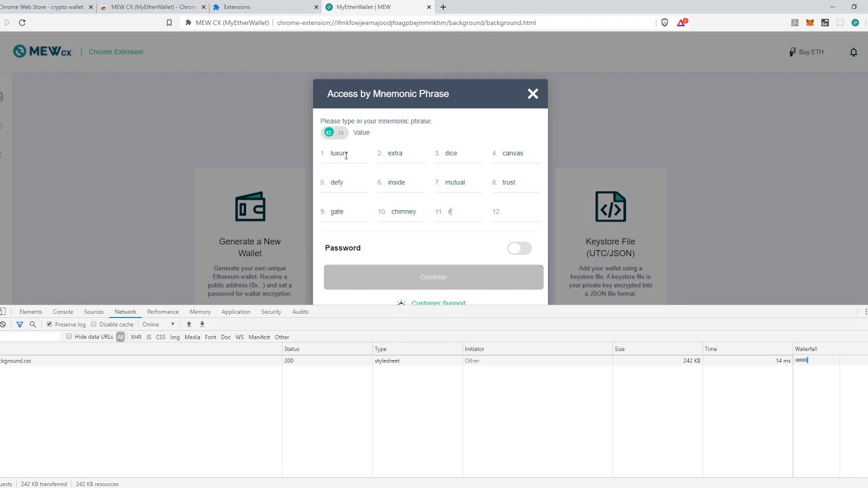
Task: Toggle the Password switch
Action: (x=519, y=248)
